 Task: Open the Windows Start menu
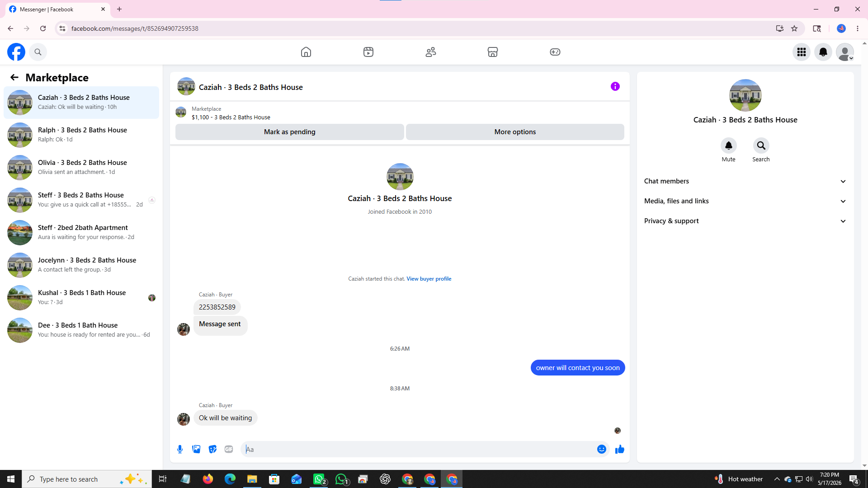point(11,479)
